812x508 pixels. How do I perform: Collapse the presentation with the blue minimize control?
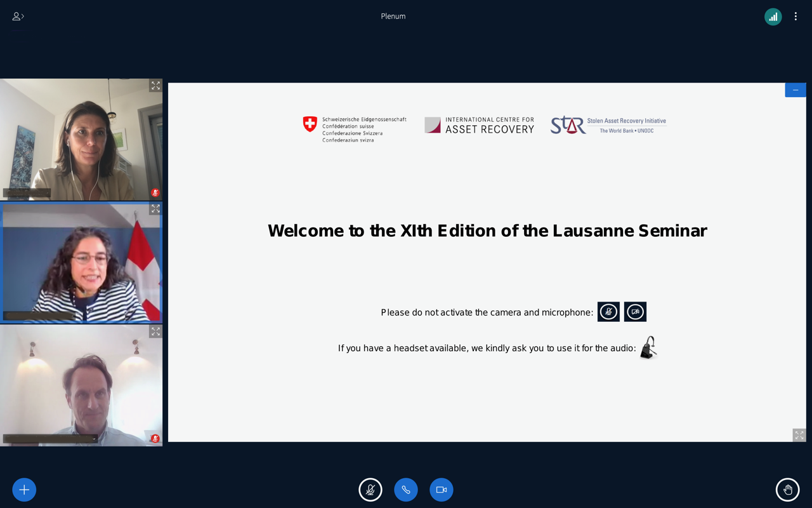pyautogui.click(x=795, y=90)
